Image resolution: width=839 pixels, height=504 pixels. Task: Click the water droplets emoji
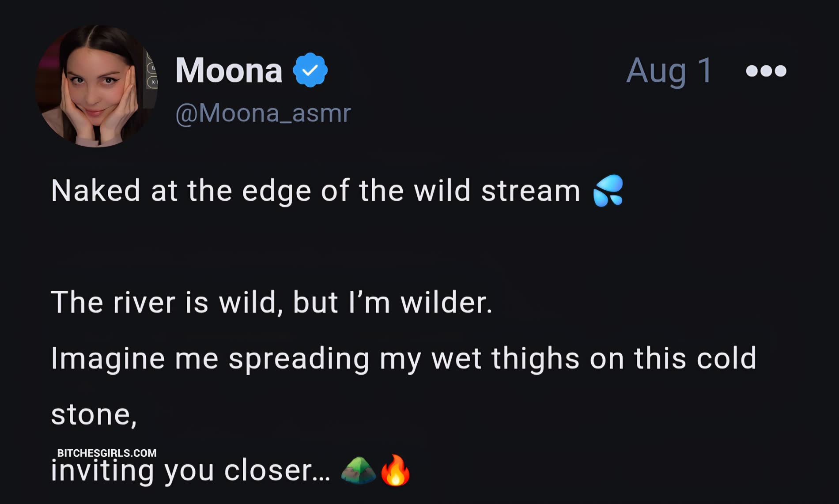point(608,191)
